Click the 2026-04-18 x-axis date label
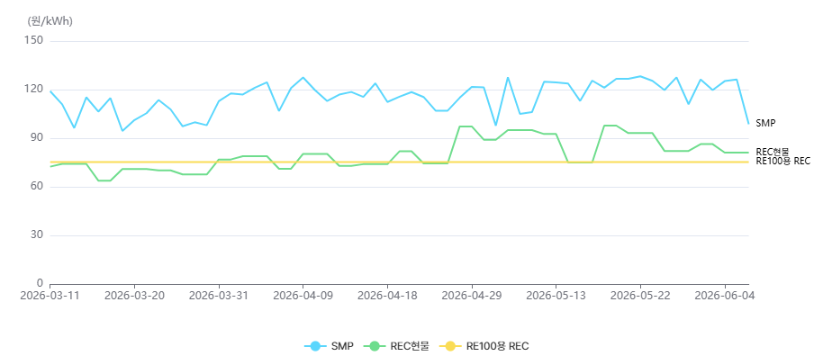 387,295
